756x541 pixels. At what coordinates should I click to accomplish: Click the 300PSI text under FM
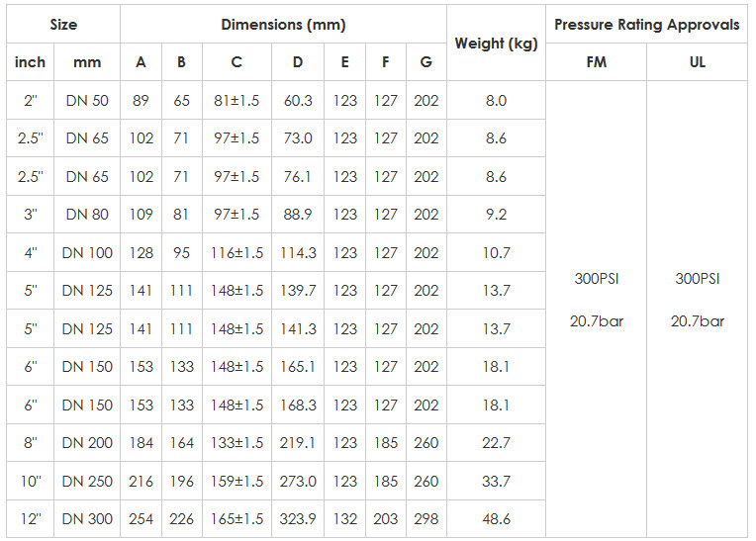(597, 279)
